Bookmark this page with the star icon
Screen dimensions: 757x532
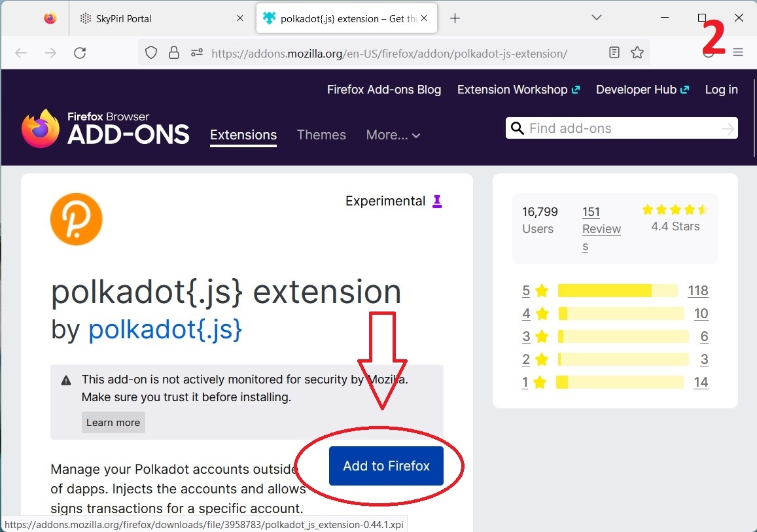[x=637, y=53]
